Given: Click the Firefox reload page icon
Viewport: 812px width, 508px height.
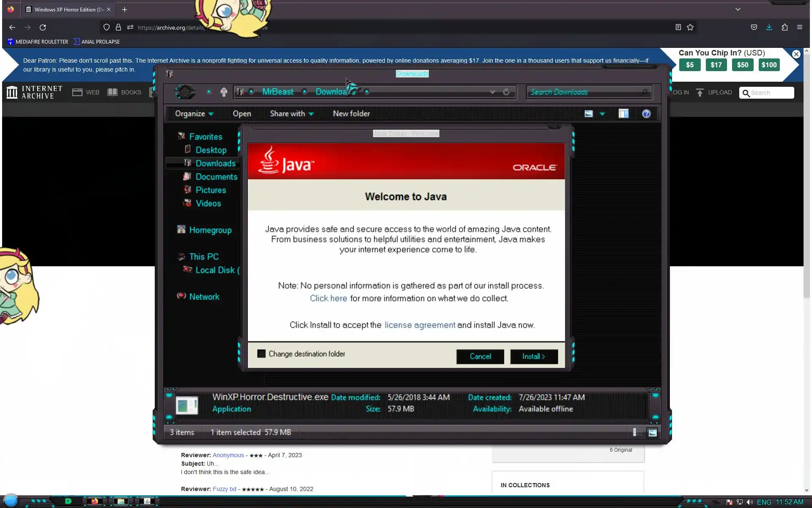Looking at the screenshot, I should pos(43,27).
